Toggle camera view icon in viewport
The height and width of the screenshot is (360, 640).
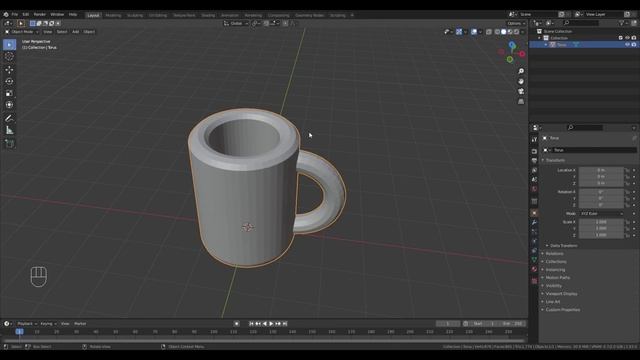(521, 91)
